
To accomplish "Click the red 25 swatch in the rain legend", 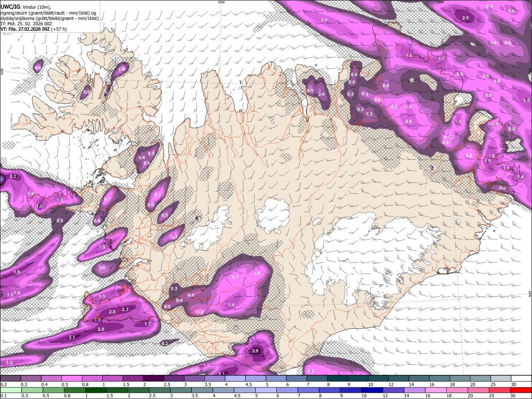I will pyautogui.click(x=499, y=390).
